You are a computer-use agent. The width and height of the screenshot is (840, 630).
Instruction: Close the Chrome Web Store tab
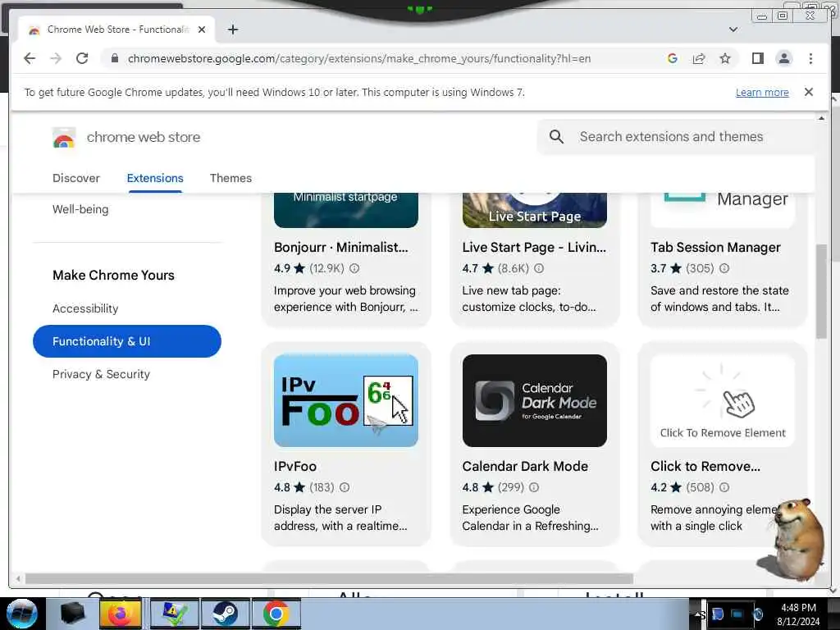tap(202, 30)
